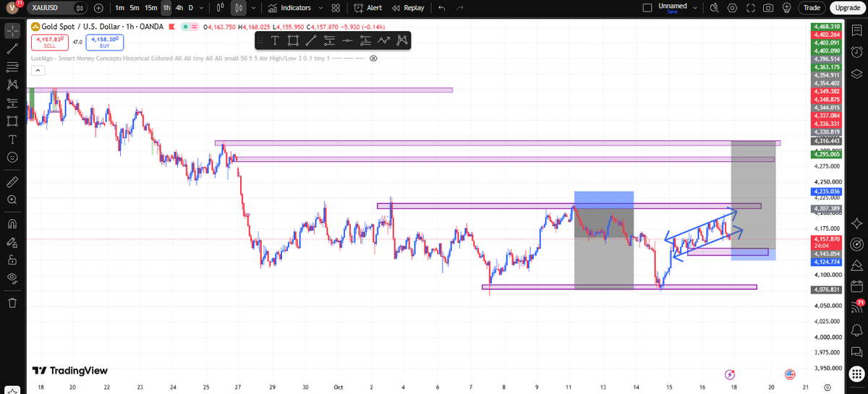Open the object tree layers panel
The width and height of the screenshot is (868, 394).
point(857,73)
